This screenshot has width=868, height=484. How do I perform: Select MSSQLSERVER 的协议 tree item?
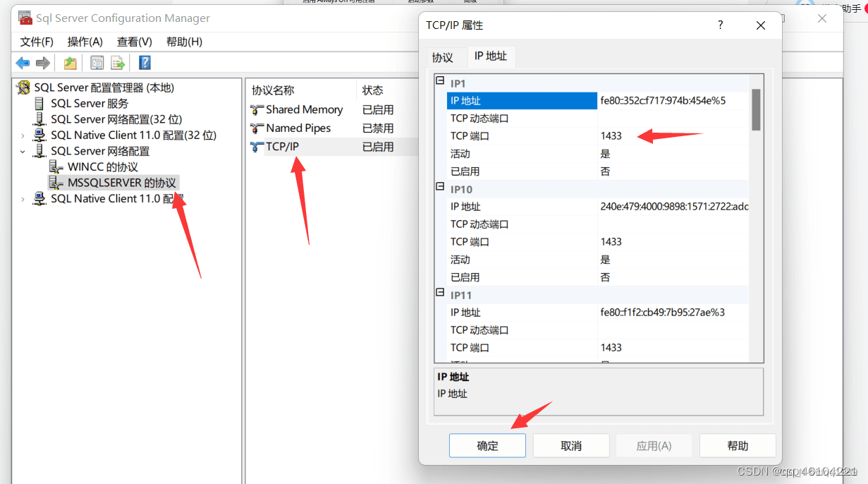[x=122, y=183]
